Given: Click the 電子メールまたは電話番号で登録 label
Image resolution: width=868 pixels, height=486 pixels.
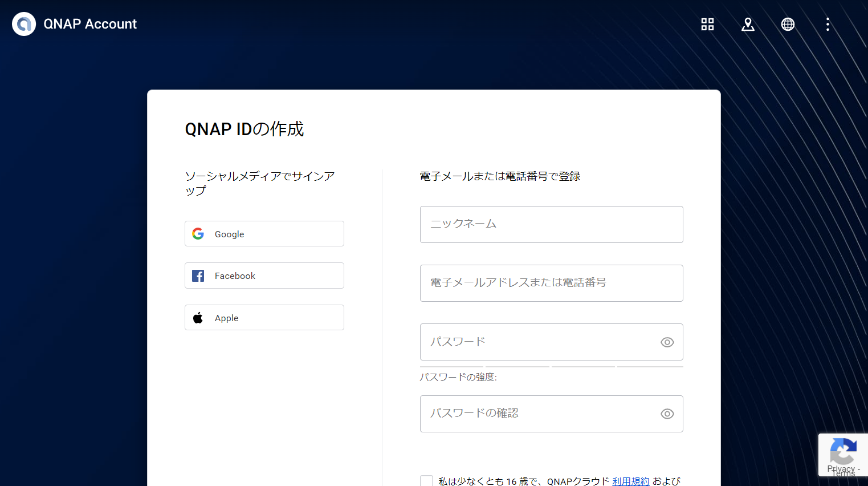Looking at the screenshot, I should (x=500, y=176).
